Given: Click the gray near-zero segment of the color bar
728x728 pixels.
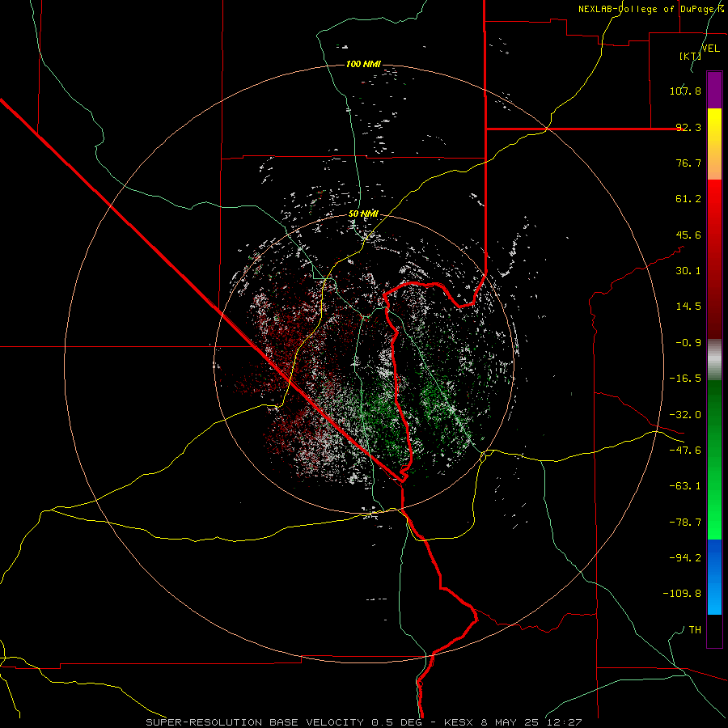Looking at the screenshot, I should 714,360.
